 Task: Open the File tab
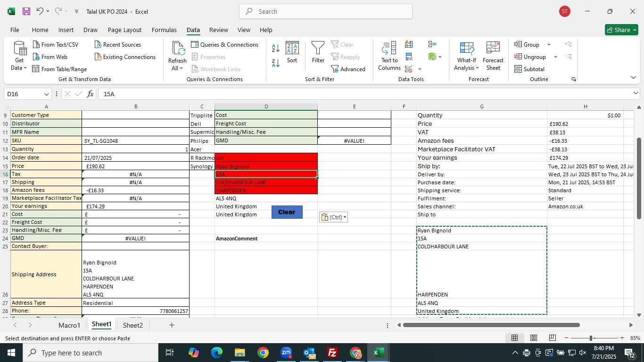15,30
